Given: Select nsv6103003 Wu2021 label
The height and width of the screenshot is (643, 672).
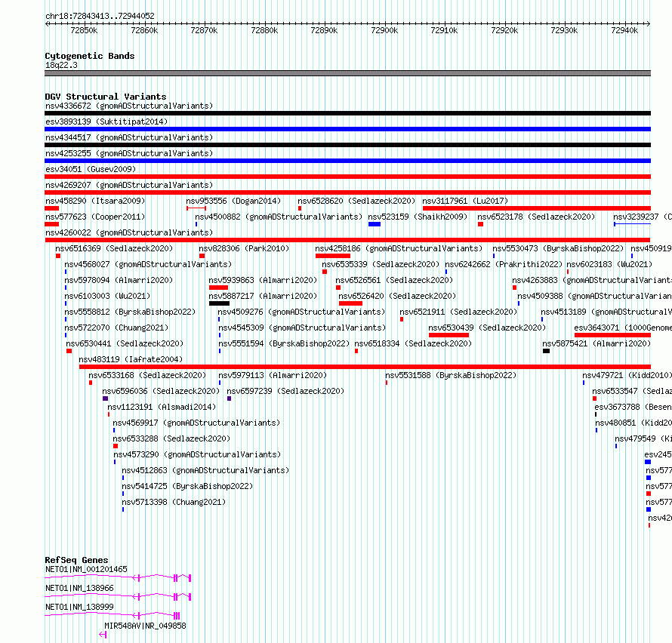Looking at the screenshot, I should pyautogui.click(x=107, y=296).
